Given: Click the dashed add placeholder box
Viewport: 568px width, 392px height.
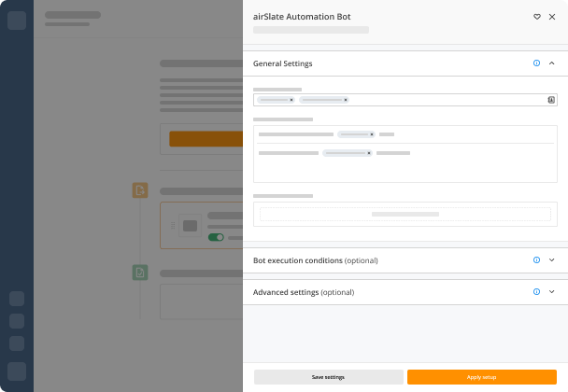Looking at the screenshot, I should [405, 215].
